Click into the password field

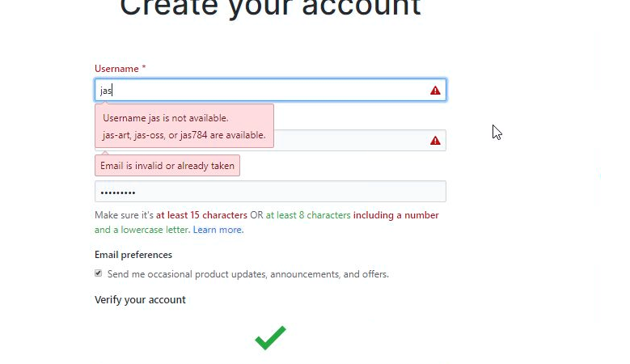(x=270, y=192)
